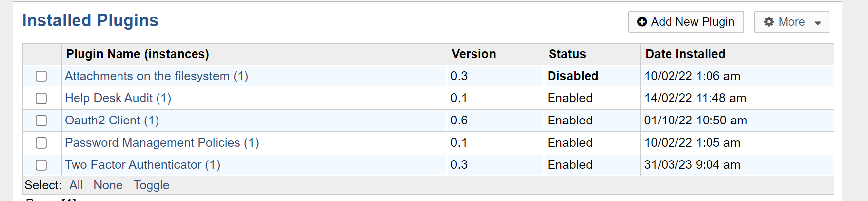Click the Status column header
Viewport: 868px width, 201px height.
[567, 54]
